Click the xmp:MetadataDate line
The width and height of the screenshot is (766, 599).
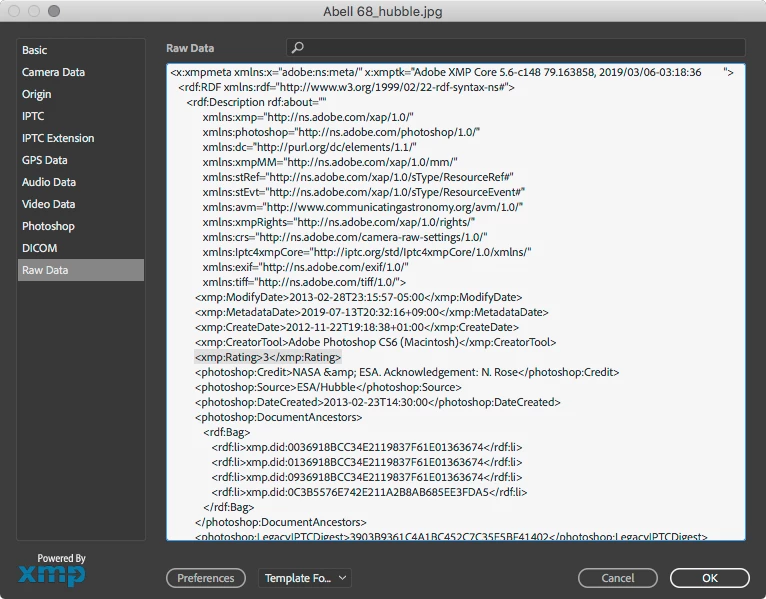click(x=372, y=312)
